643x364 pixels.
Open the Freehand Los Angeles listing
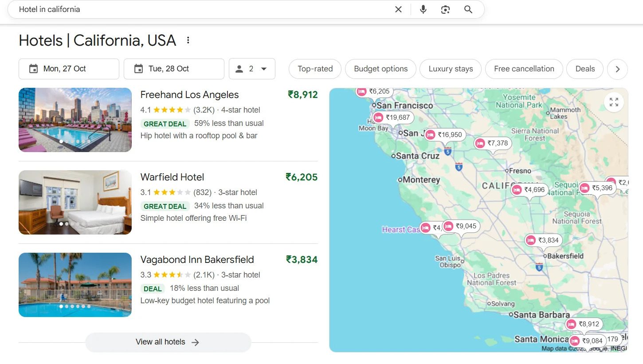189,94
